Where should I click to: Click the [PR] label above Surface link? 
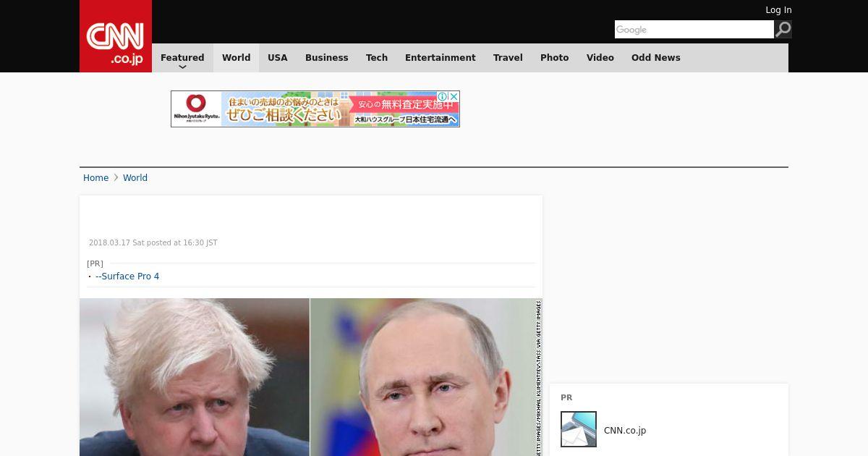[x=95, y=263]
